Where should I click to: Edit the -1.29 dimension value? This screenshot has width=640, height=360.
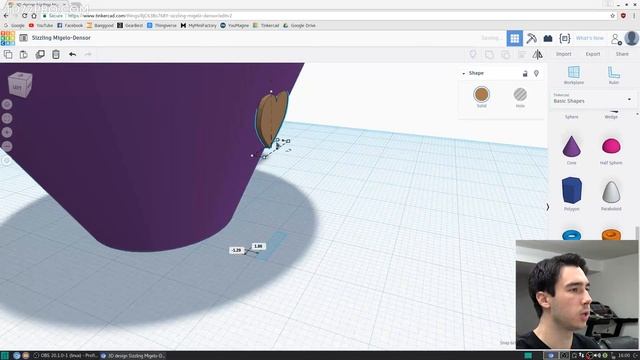(x=236, y=250)
